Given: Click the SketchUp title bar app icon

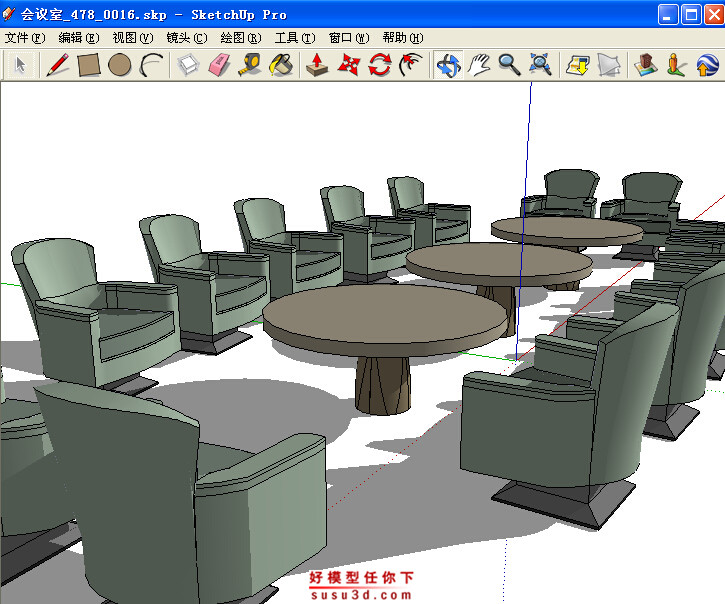Looking at the screenshot, I should pyautogui.click(x=9, y=14).
